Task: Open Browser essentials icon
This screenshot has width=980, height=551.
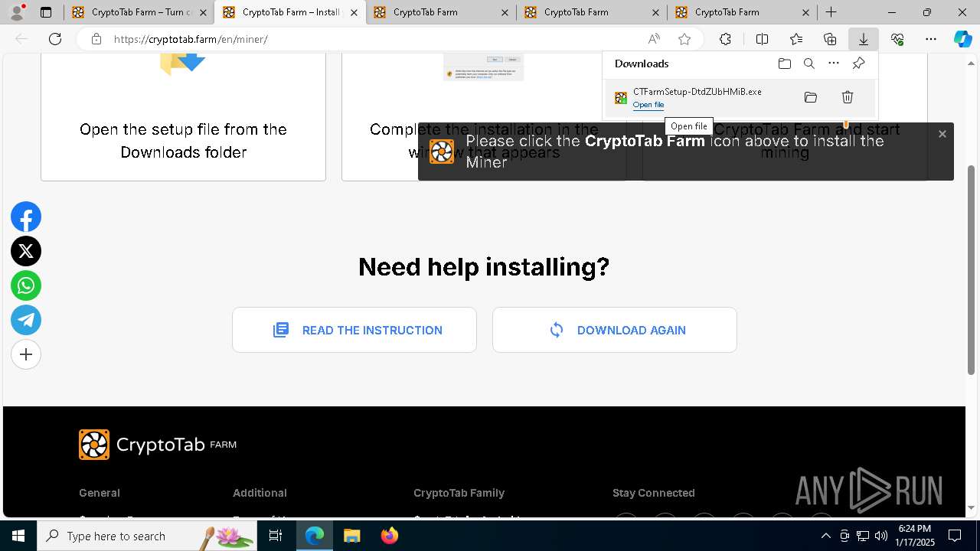Action: pos(897,39)
